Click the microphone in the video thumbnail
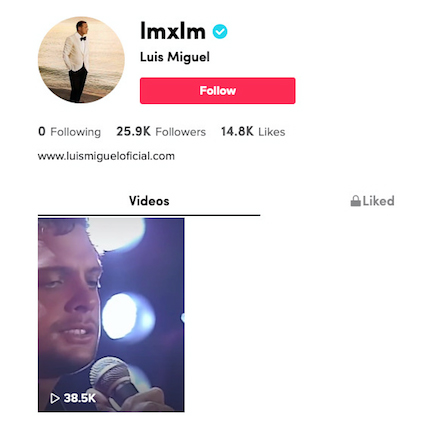Viewport: 426px width, 440px height. coord(117,380)
